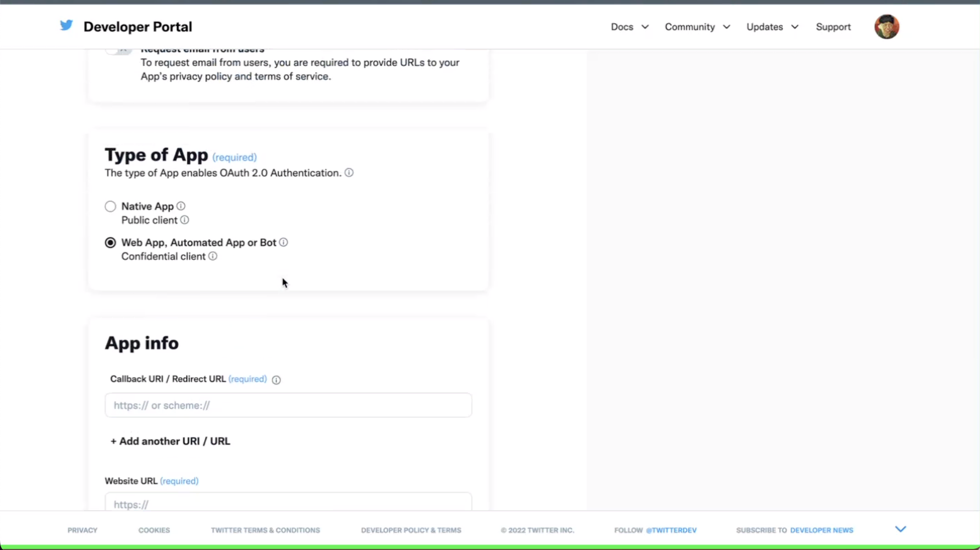Click info icon next to Confidential client
Screen dimensions: 980x550
coord(213,256)
